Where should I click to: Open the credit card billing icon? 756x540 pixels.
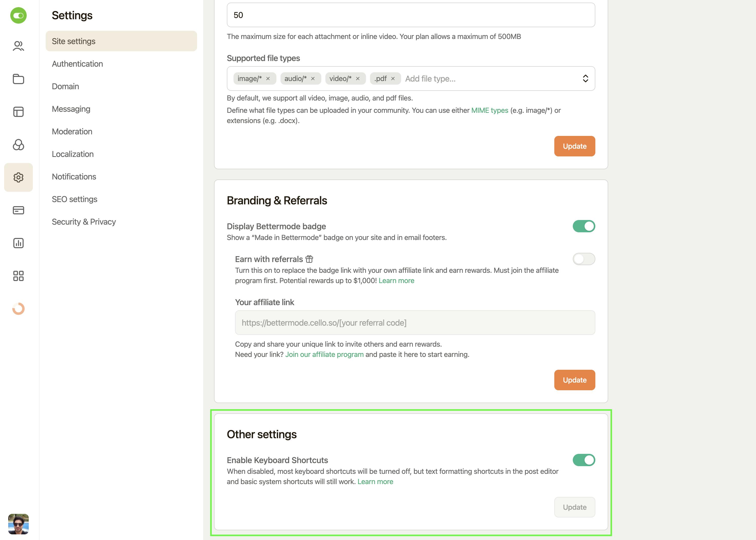click(x=18, y=210)
